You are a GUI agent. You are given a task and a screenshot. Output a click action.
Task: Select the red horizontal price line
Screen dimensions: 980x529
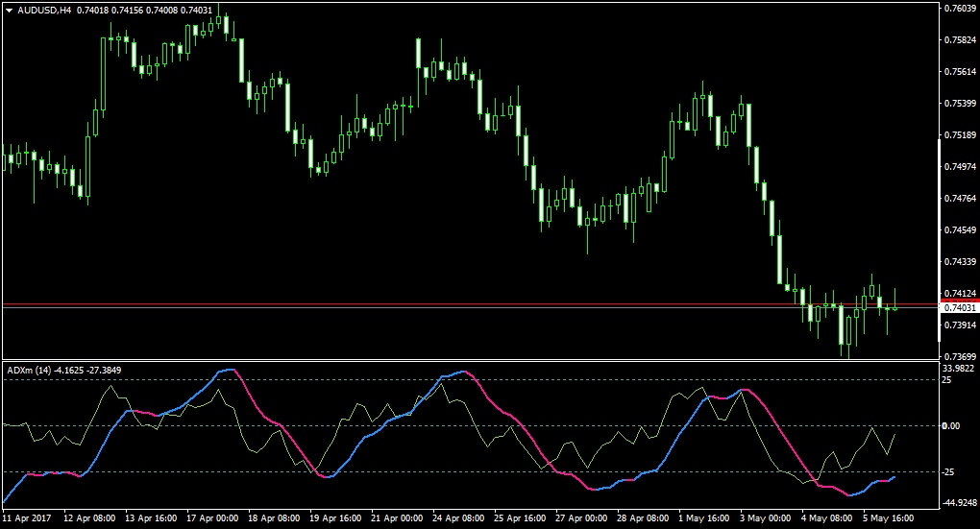pyautogui.click(x=471, y=304)
